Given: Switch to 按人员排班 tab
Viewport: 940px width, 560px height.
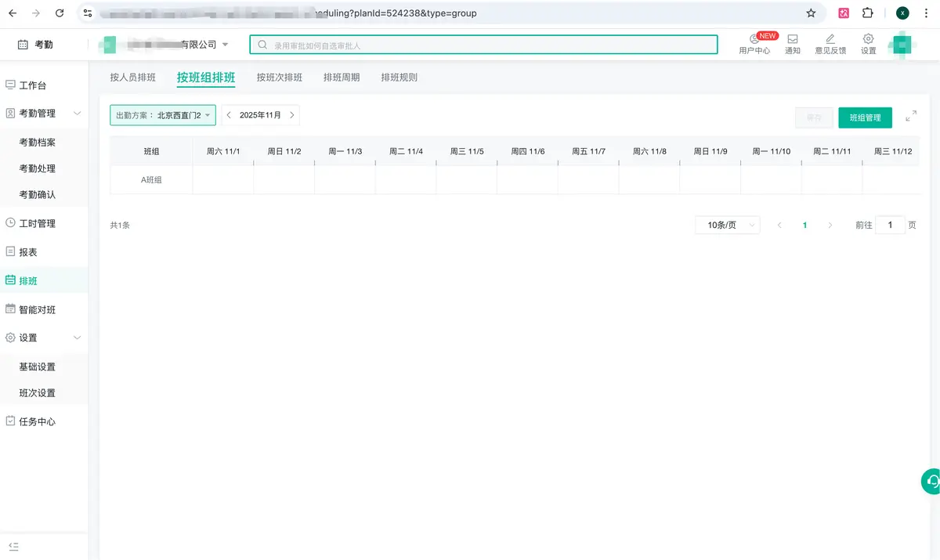Looking at the screenshot, I should pos(132,78).
